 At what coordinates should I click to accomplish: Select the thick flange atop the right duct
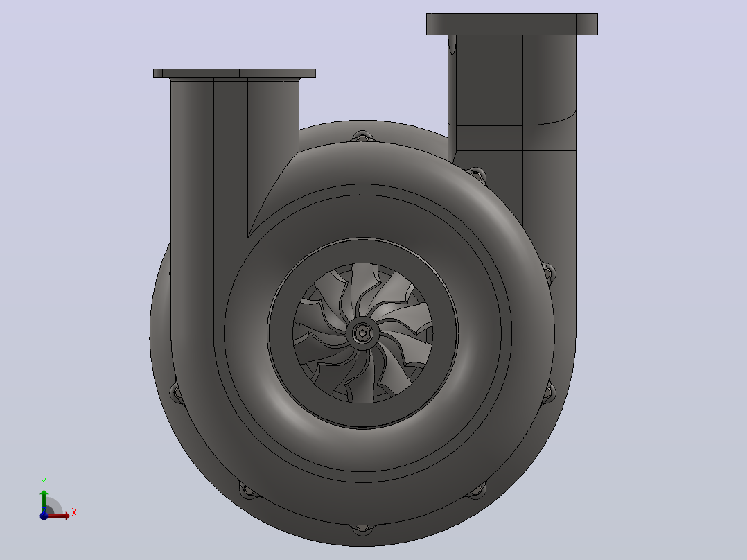(511, 24)
